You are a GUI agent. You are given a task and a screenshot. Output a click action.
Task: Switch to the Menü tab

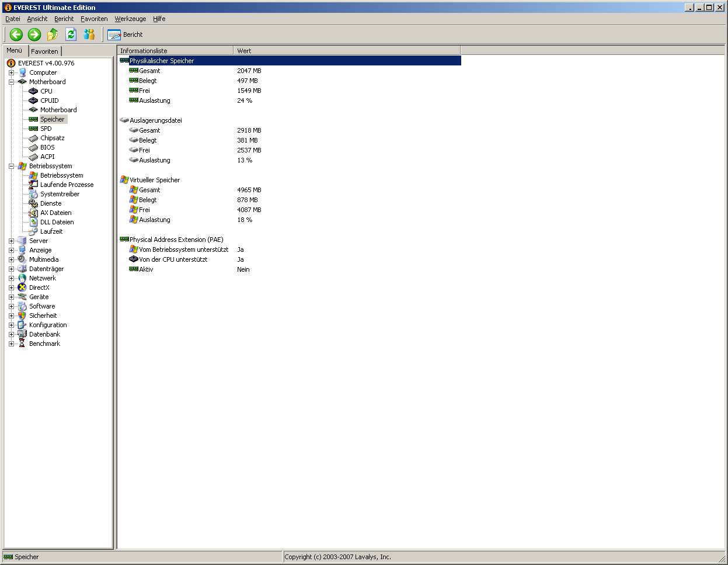tap(15, 50)
